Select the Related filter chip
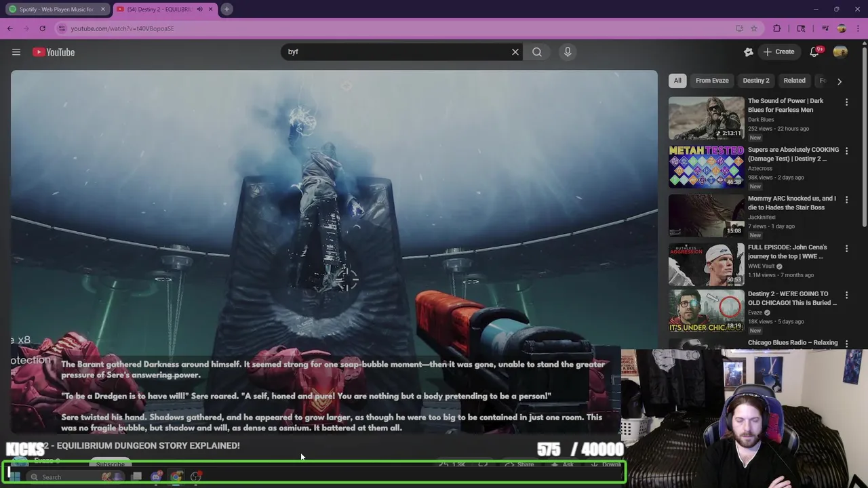The image size is (868, 488). 794,81
